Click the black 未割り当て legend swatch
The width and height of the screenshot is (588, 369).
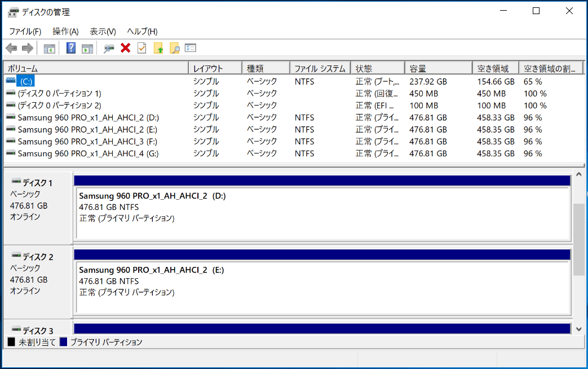coord(11,342)
